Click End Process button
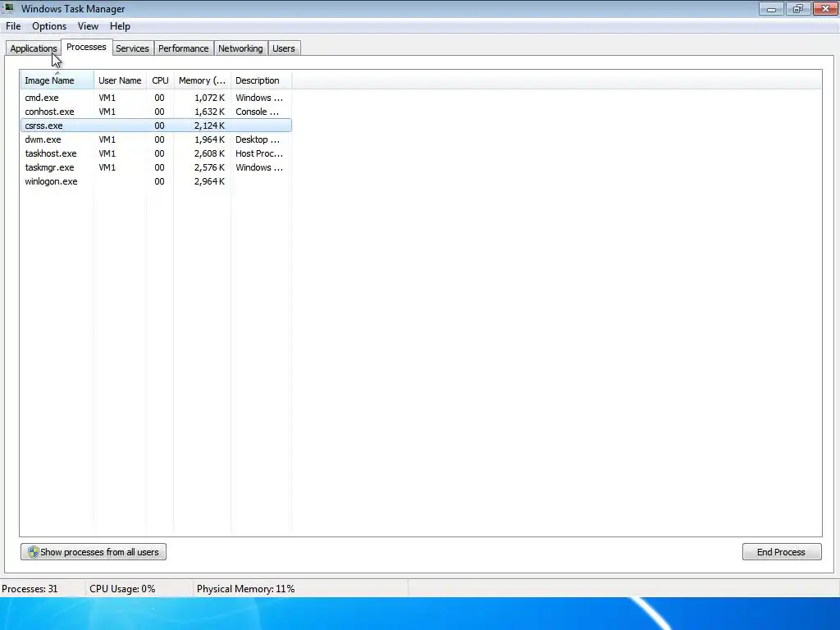The image size is (840, 630). click(782, 552)
